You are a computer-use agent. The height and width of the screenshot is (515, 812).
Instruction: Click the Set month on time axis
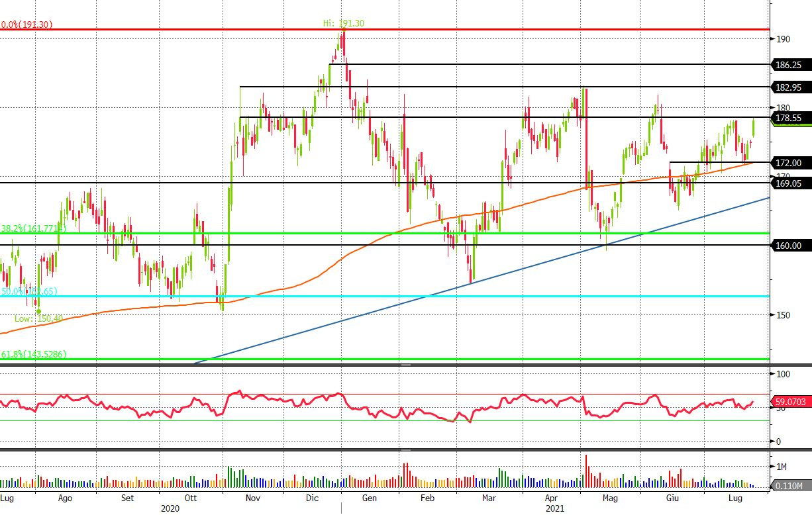[x=128, y=498]
